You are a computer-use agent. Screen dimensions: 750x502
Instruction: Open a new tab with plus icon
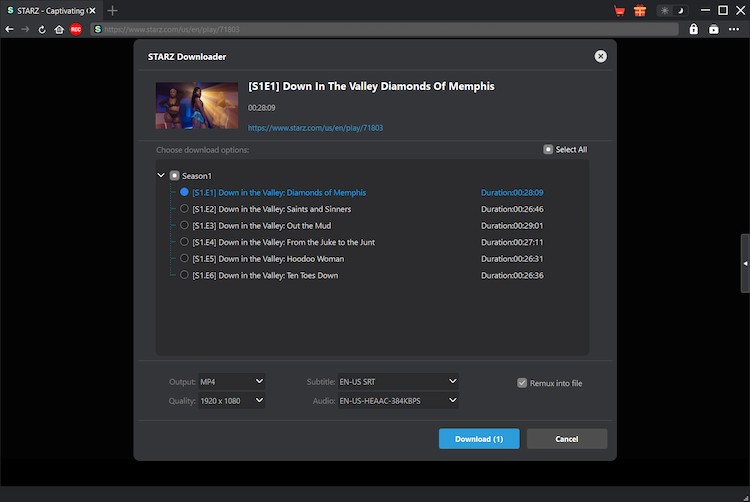[x=112, y=11]
